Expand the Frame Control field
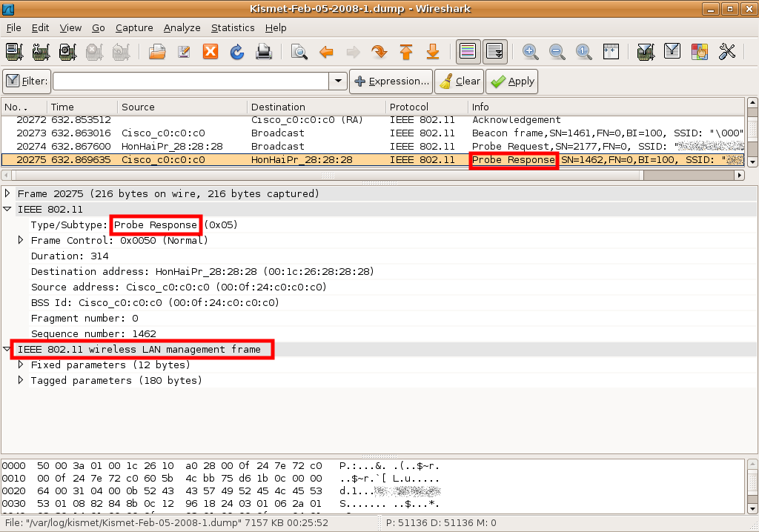Screen dimensions: 759x532 click(x=21, y=239)
